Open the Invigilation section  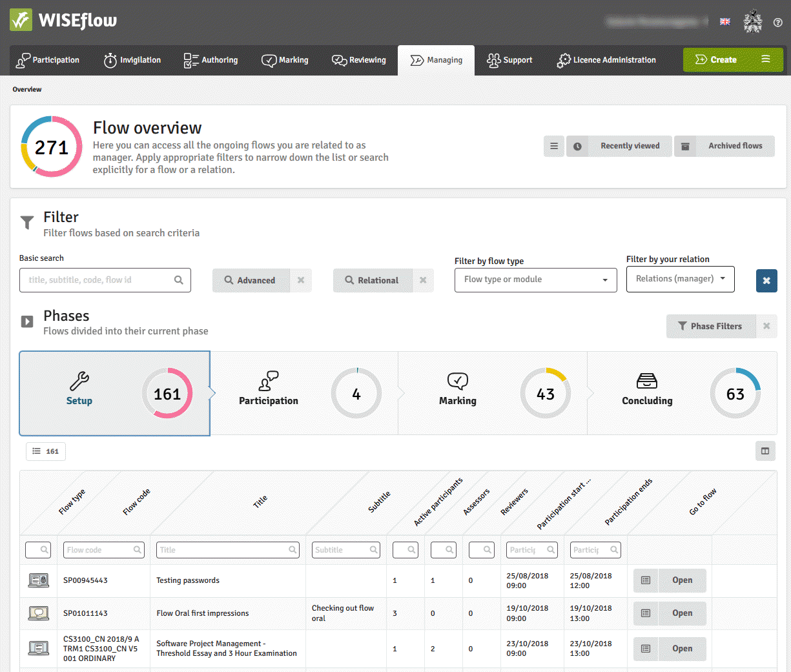click(132, 60)
